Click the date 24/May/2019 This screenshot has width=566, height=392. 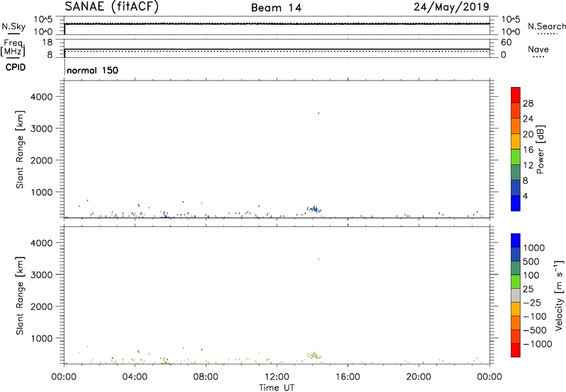point(451,6)
